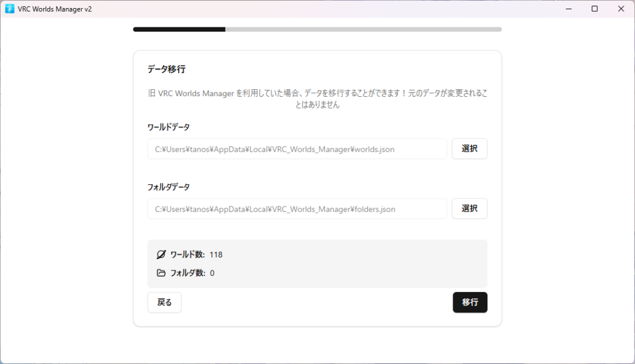Close the VRC Worlds Manager window
This screenshot has width=635, height=364.
click(x=621, y=9)
